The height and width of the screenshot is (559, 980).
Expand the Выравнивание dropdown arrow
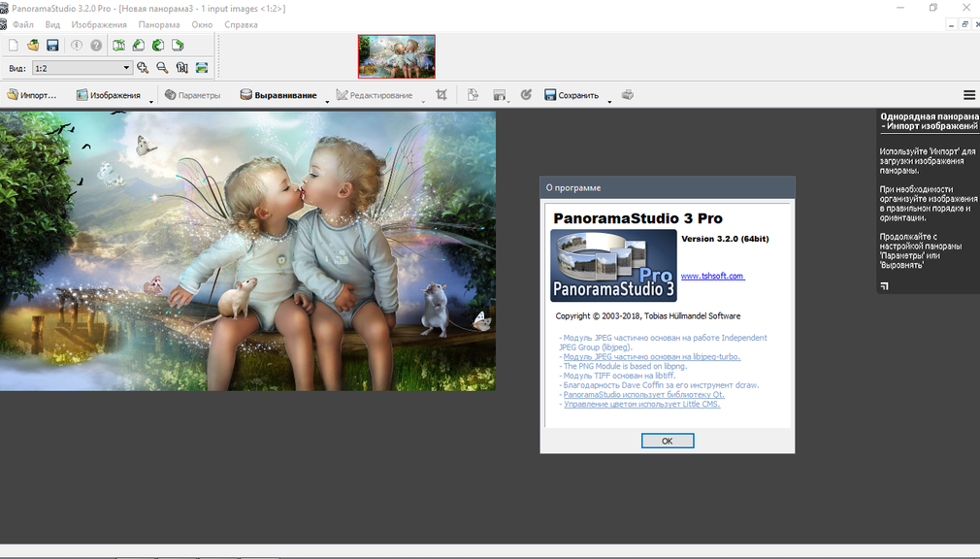coord(327,101)
